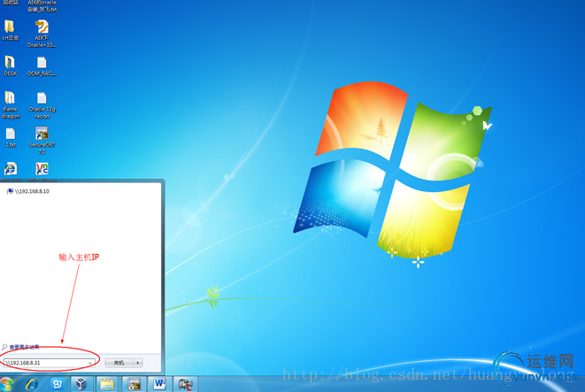Launch the SecureCRT 7.1 shortcut

click(42, 140)
